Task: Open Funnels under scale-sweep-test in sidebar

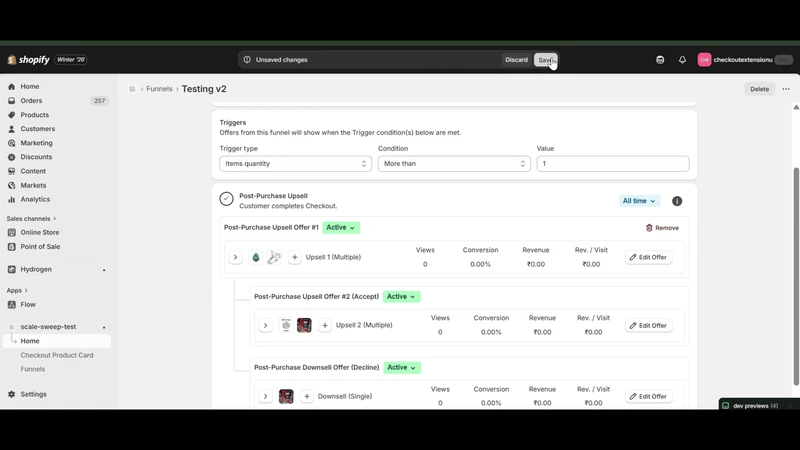Action: click(33, 369)
